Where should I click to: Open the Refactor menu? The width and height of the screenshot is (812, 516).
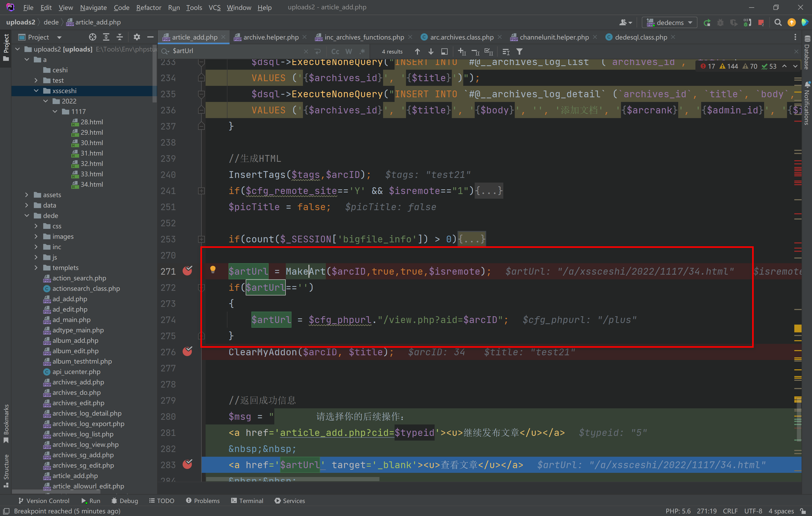pyautogui.click(x=148, y=8)
